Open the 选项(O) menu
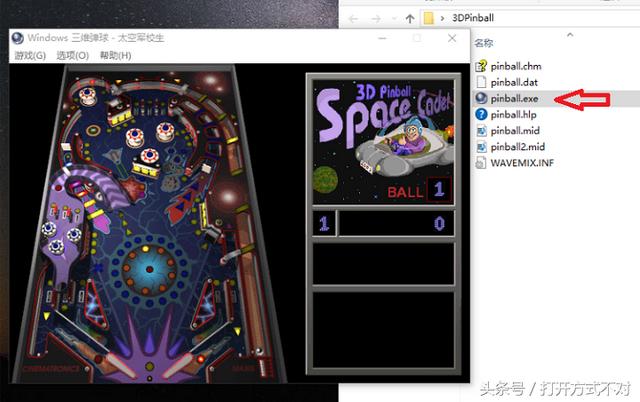This screenshot has width=640, height=402. point(73,56)
